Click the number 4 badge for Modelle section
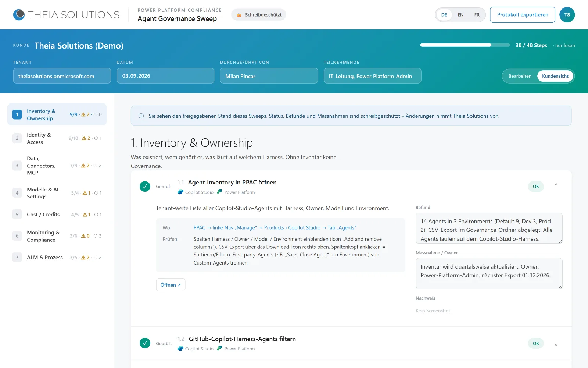Viewport: 588px width, 368px height. coord(17,193)
